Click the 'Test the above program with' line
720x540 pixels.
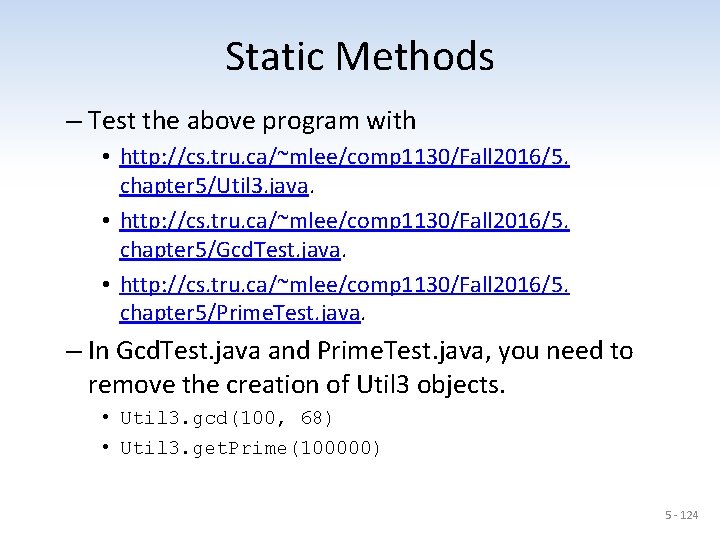pos(250,122)
